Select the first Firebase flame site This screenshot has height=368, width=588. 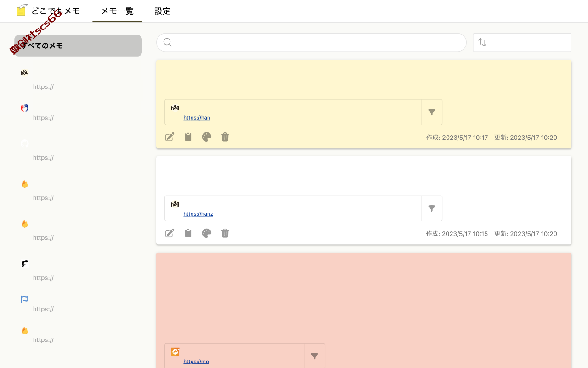point(78,190)
